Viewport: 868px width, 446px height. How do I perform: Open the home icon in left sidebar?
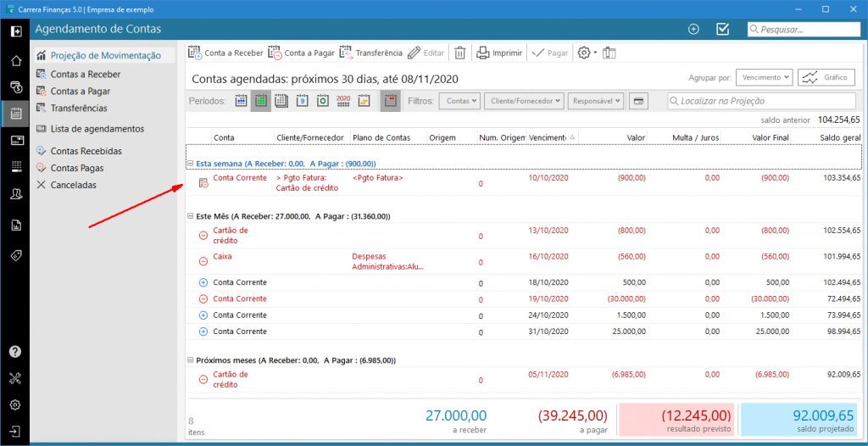(15, 61)
